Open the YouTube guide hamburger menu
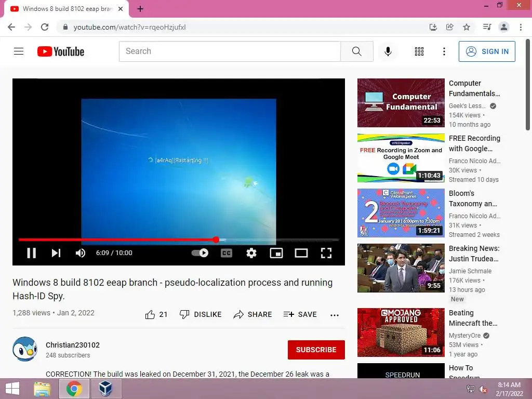Image resolution: width=532 pixels, height=399 pixels. [x=19, y=51]
